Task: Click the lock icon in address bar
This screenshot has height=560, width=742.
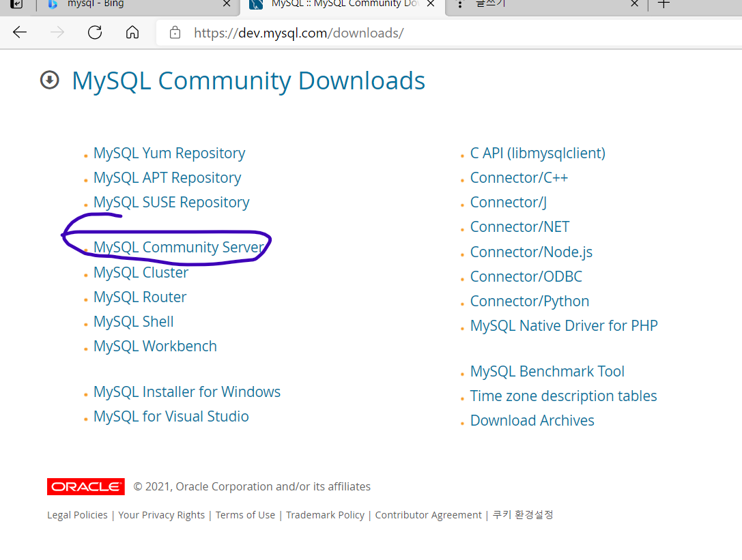Action: pos(175,33)
